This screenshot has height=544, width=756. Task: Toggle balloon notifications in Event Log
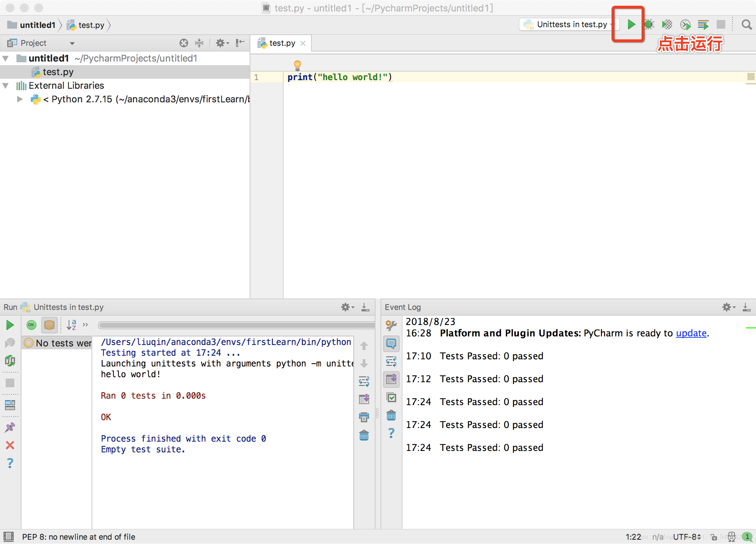(x=391, y=344)
